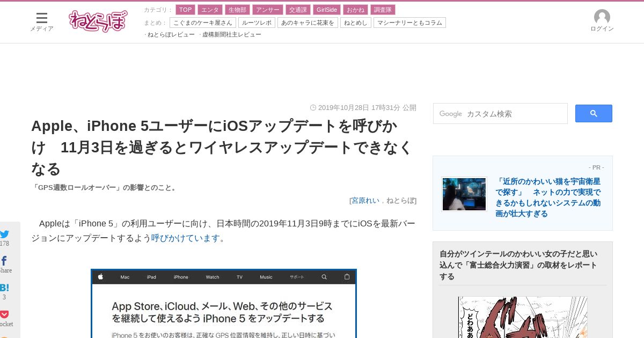This screenshot has width=644, height=338.
Task: Open ねとめし series link
Action: (x=356, y=23)
